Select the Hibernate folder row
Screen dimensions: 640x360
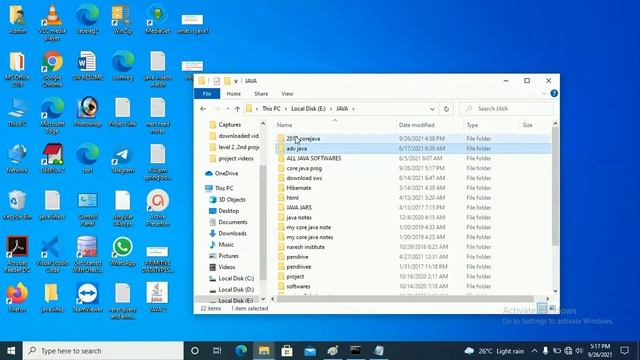pos(412,188)
